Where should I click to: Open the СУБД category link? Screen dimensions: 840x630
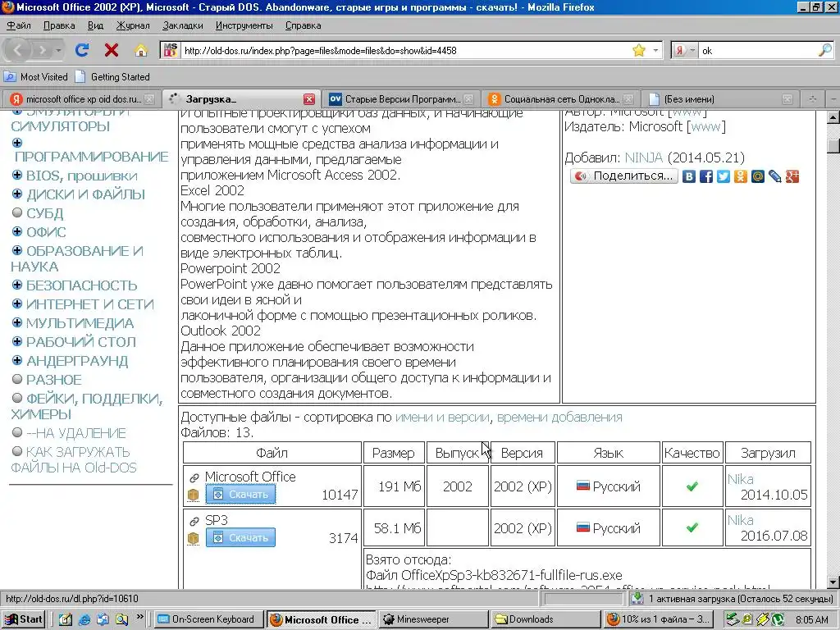coord(45,213)
